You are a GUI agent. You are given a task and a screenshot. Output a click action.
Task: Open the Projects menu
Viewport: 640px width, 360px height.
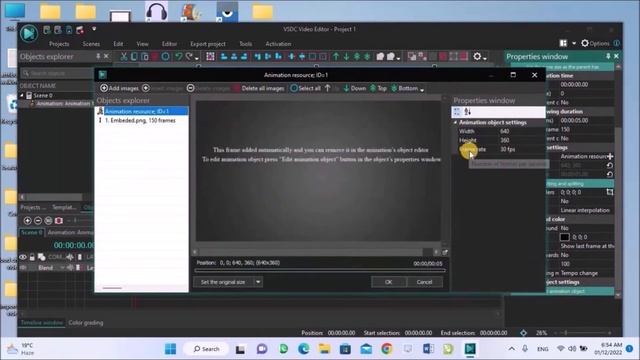59,44
